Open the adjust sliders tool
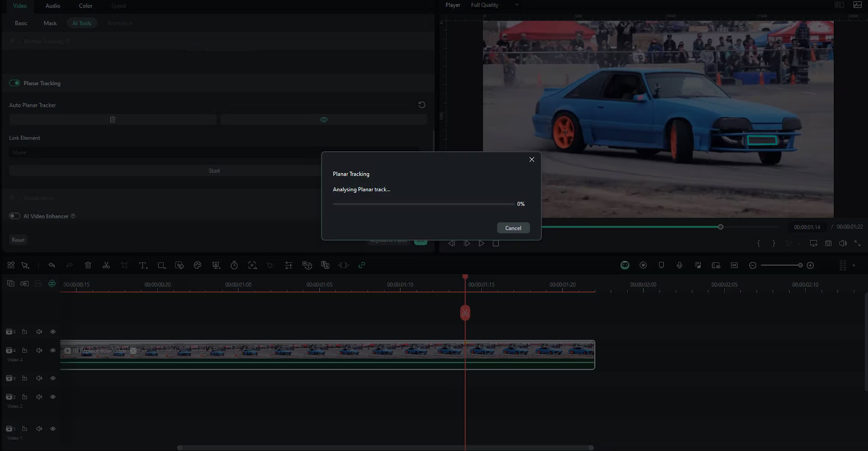Screen dimensions: 868x451 pos(289,266)
